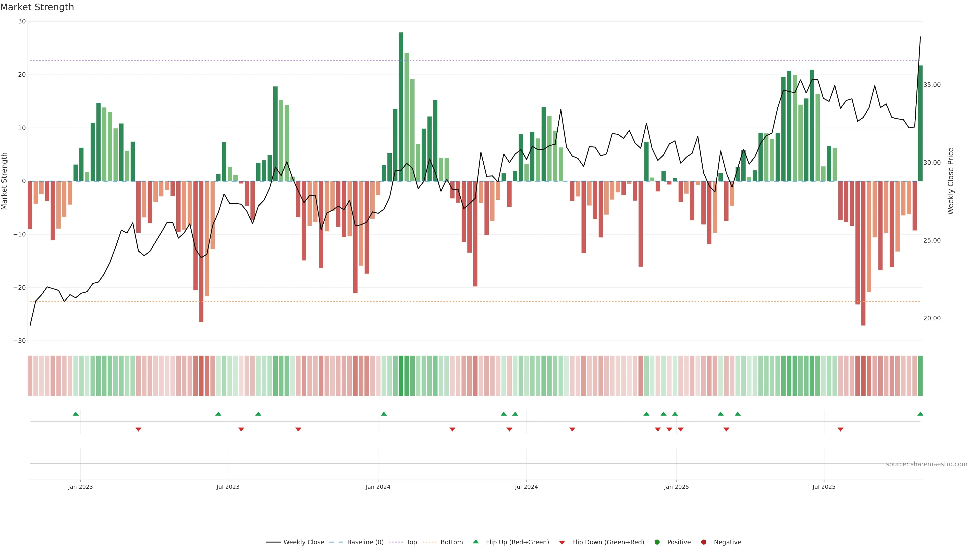Click flip-up triangle just after Jan 2024
980x551 pixels.
tap(384, 414)
